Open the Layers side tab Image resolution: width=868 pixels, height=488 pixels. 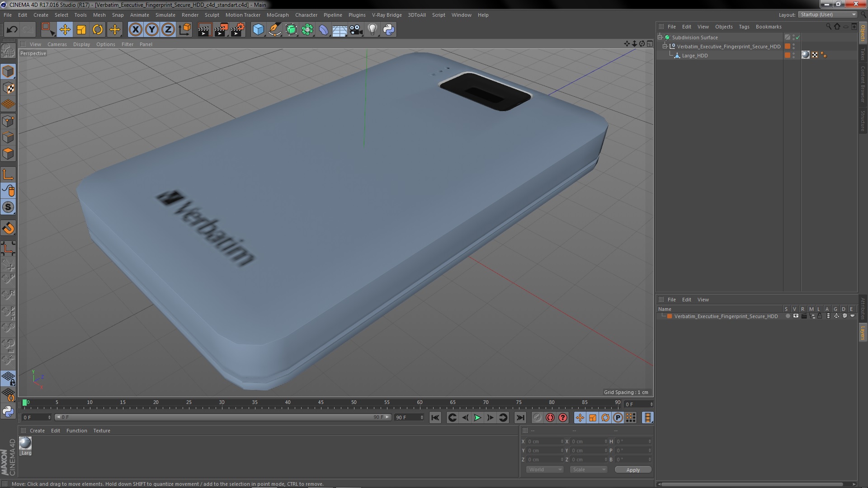(863, 333)
